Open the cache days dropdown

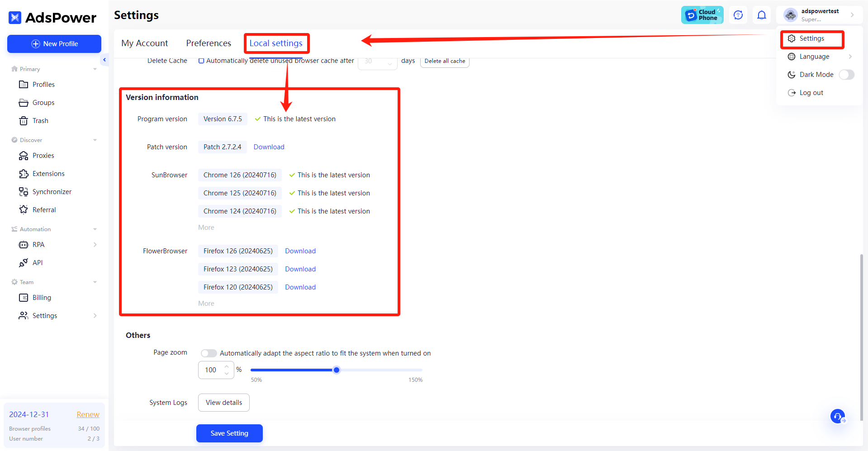(378, 62)
